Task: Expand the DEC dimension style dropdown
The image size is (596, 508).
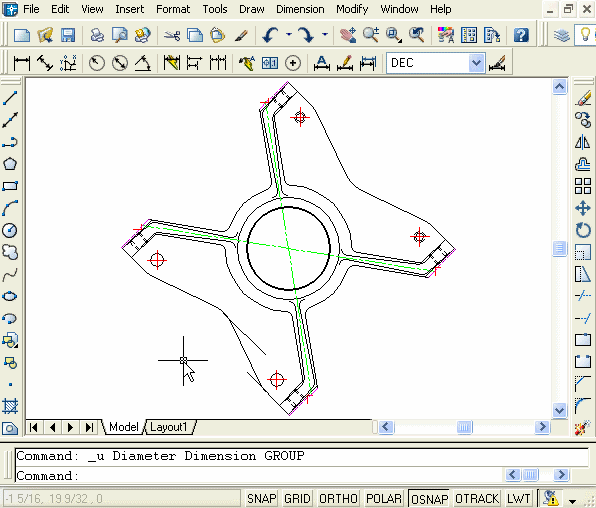Action: tap(476, 63)
